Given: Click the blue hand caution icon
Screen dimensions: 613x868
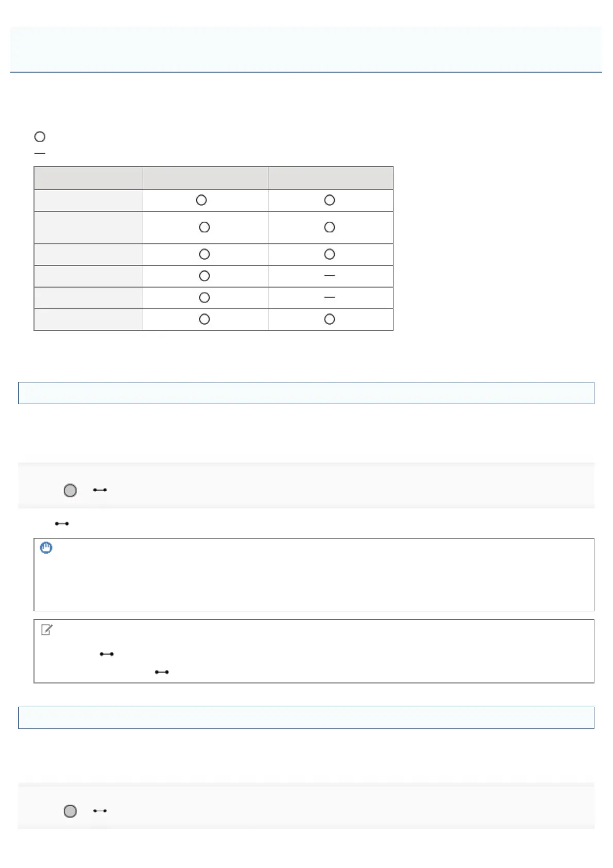Looking at the screenshot, I should (x=46, y=548).
